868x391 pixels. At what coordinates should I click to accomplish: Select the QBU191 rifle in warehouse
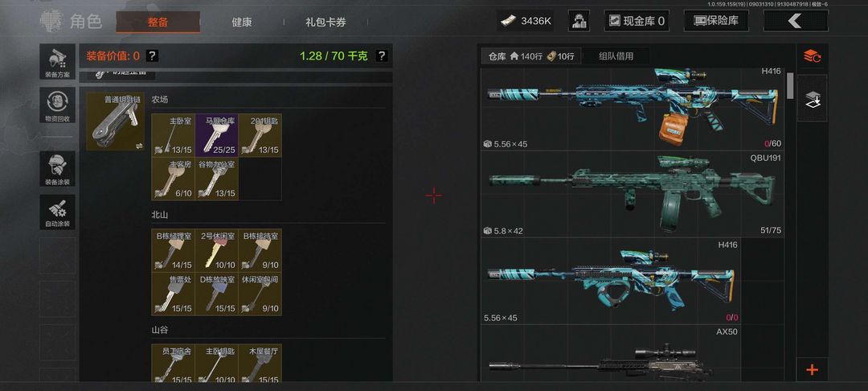(x=633, y=194)
